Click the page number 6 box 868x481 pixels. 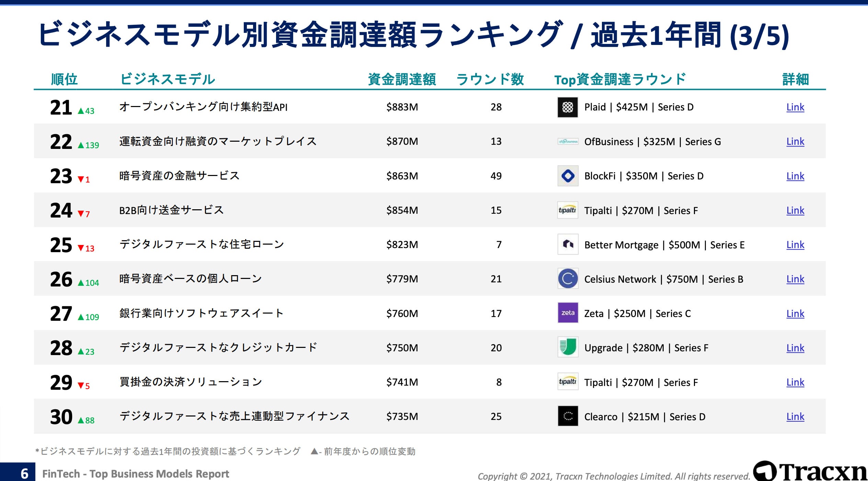24,473
